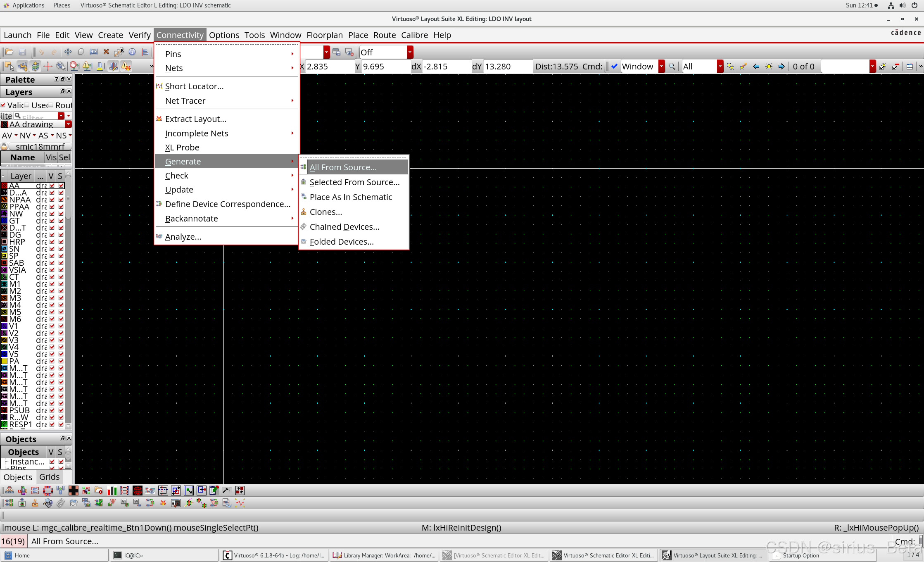
Task: Click the Layers panel vertical scrollbar
Action: click(x=68, y=300)
